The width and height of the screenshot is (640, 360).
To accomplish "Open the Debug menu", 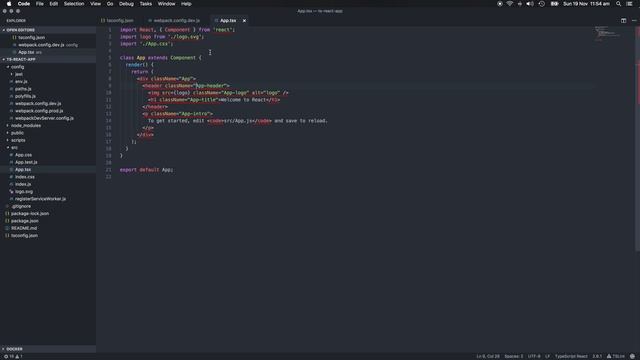I will 126,4.
